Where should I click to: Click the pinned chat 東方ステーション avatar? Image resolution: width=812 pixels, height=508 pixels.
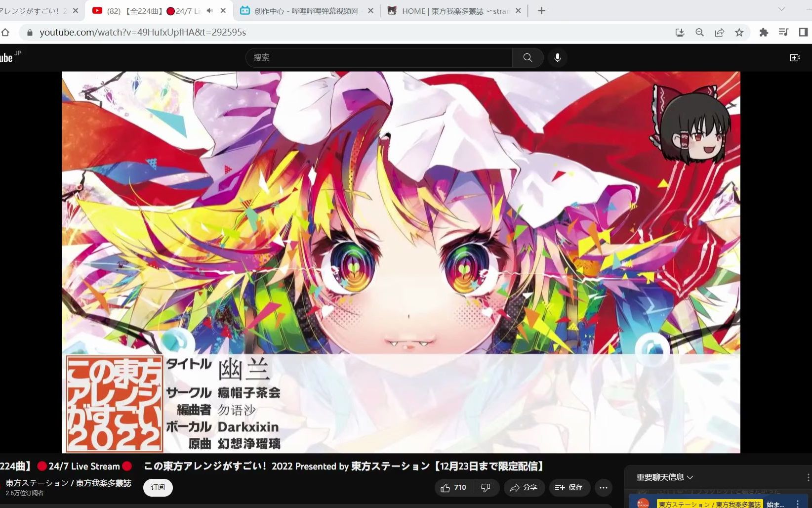point(643,504)
